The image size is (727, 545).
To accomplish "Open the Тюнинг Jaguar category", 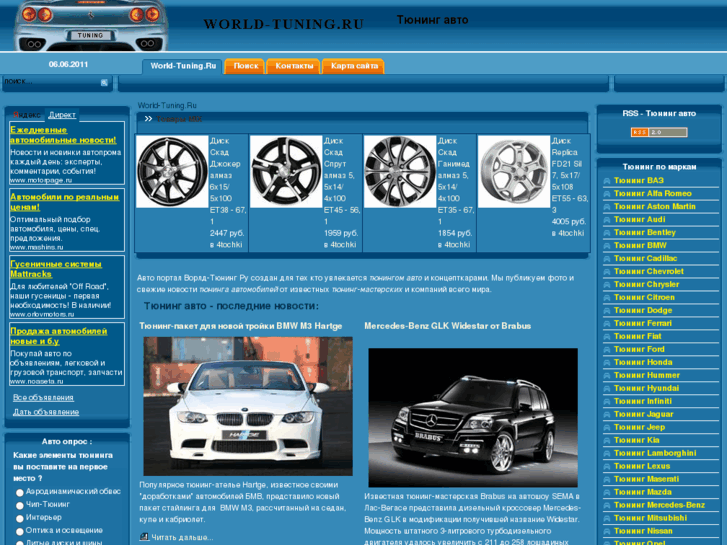I will (644, 414).
